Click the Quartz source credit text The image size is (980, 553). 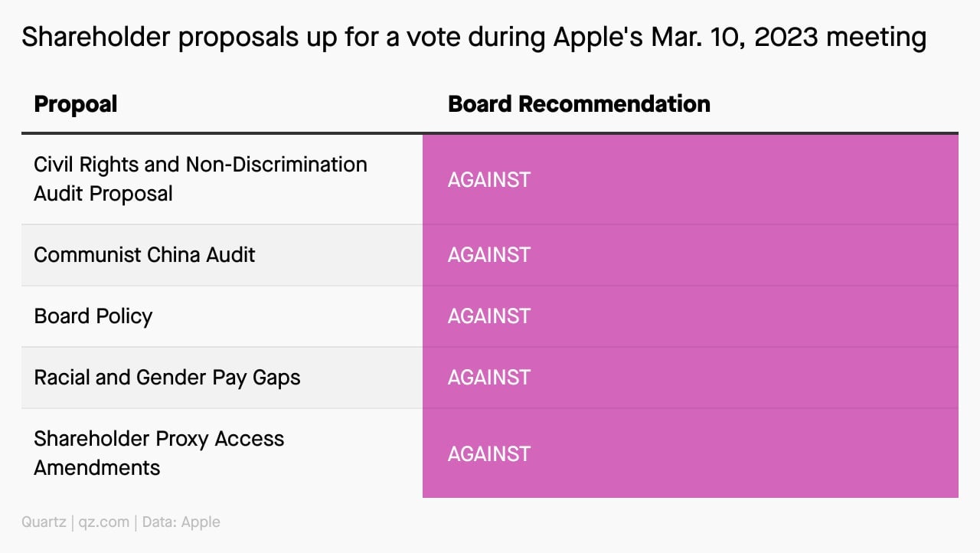point(44,522)
